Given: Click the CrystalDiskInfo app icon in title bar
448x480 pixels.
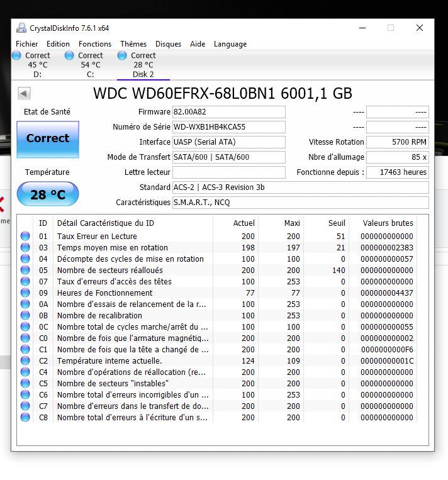Looking at the screenshot, I should click(21, 28).
